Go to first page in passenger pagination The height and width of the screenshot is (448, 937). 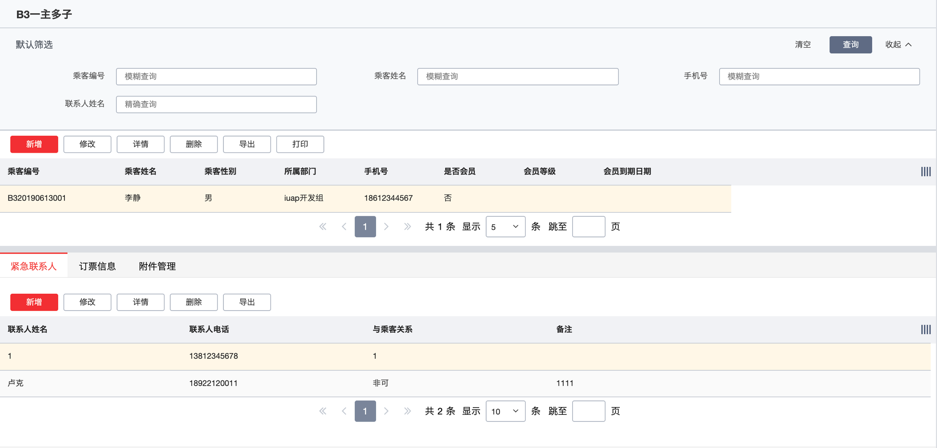pos(323,227)
